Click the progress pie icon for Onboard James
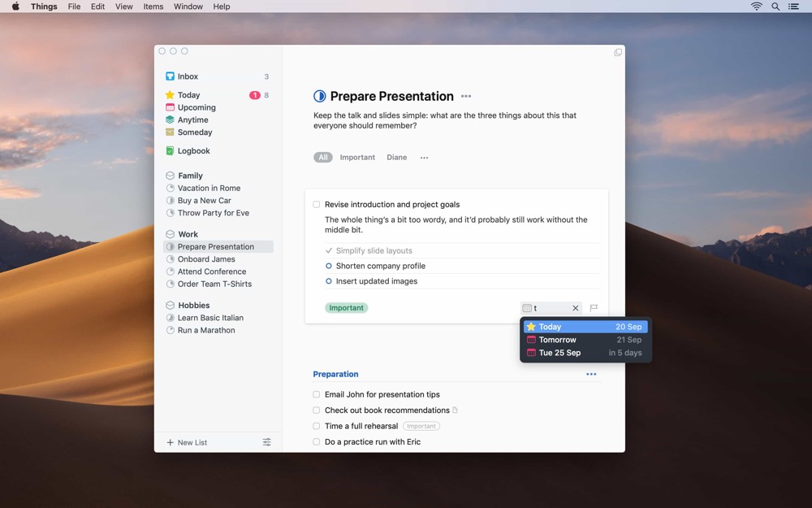The width and height of the screenshot is (812, 508). [x=170, y=259]
